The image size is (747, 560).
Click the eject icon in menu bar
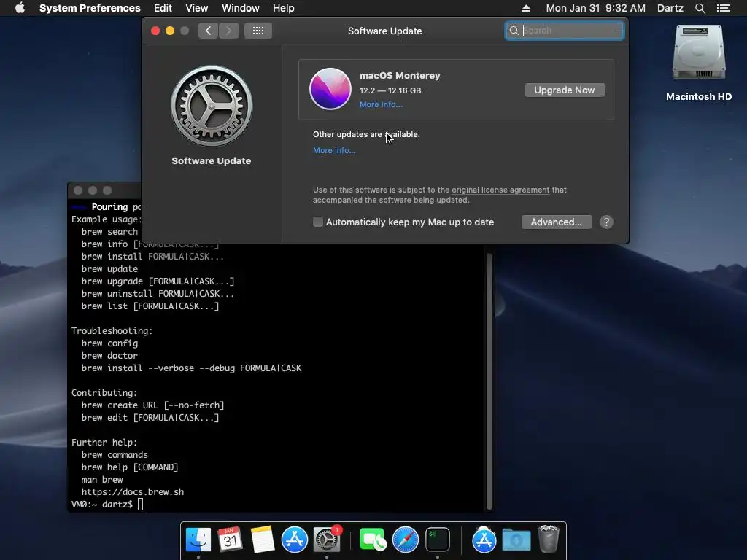(526, 8)
